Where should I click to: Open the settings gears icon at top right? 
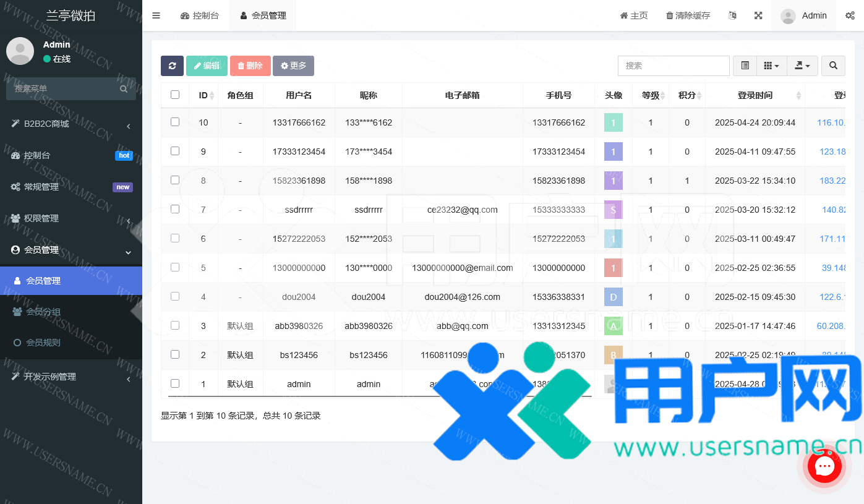tap(850, 15)
